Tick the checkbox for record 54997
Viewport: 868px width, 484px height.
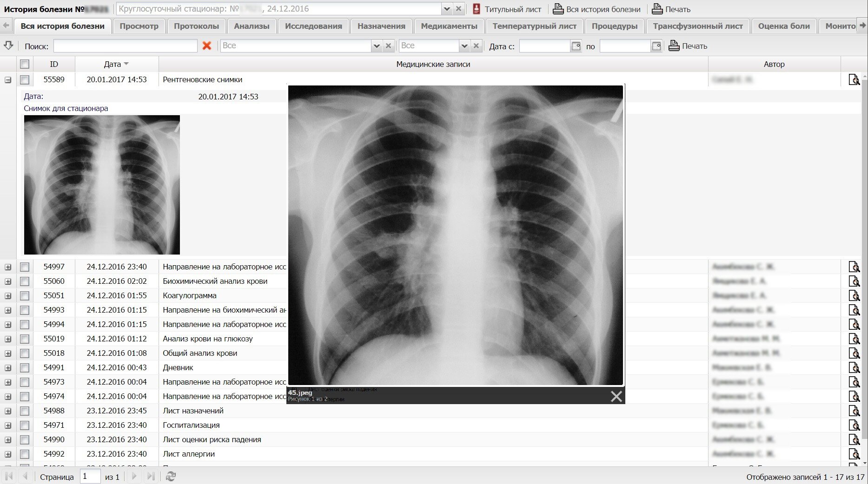[x=25, y=267]
